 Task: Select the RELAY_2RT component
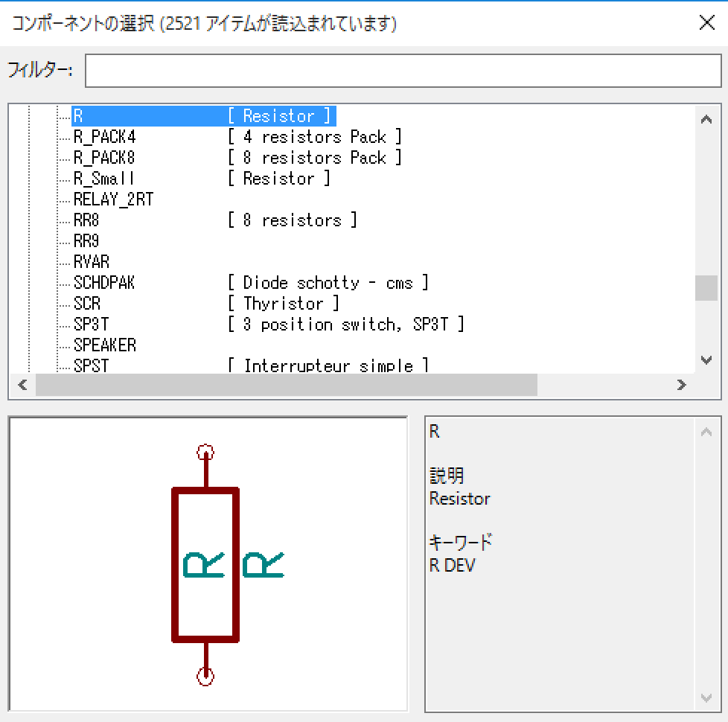[113, 199]
